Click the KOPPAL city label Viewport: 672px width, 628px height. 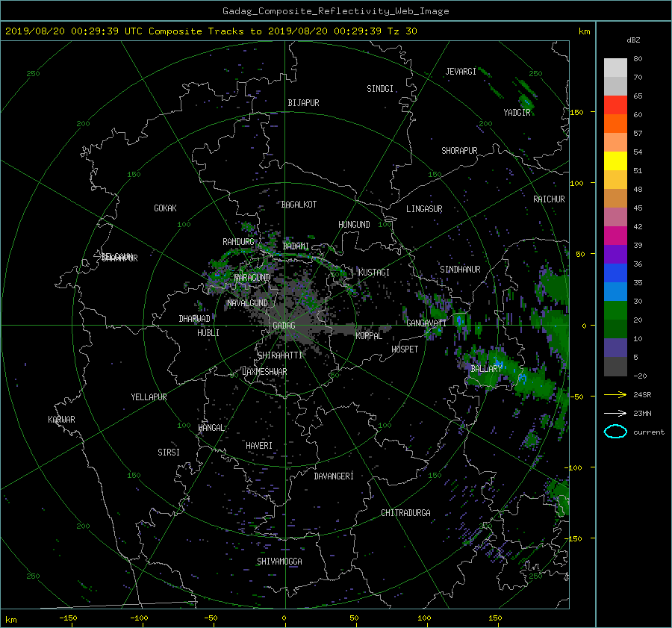click(x=369, y=336)
